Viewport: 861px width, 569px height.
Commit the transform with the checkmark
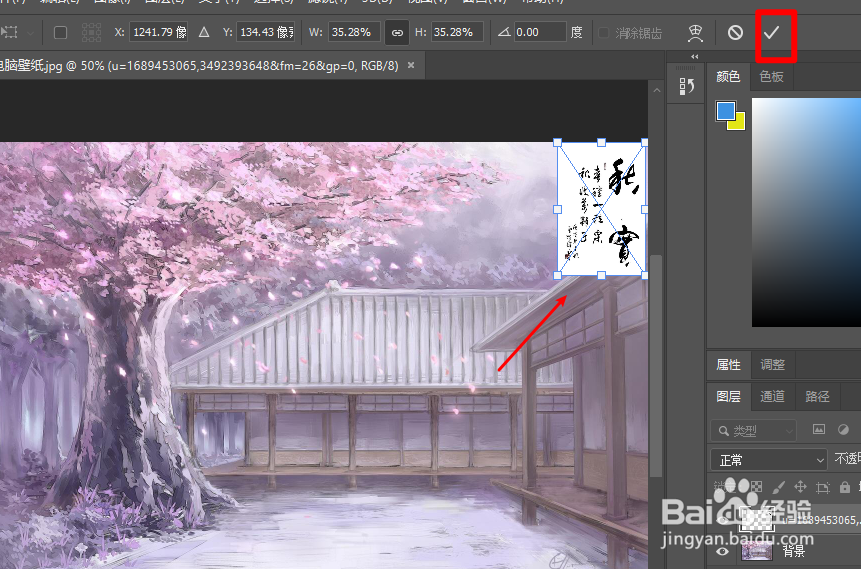click(x=771, y=33)
